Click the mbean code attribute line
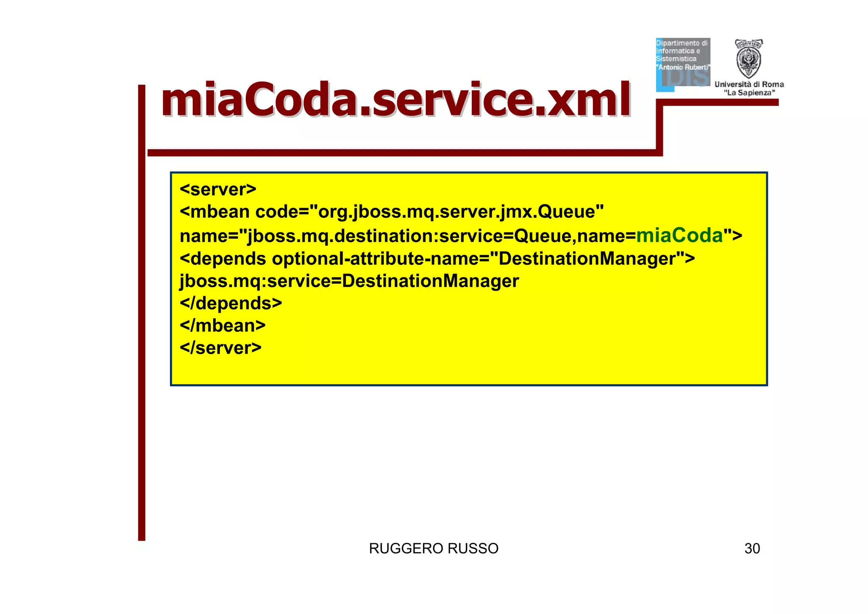Image resolution: width=868 pixels, height=614 pixels. click(x=391, y=212)
